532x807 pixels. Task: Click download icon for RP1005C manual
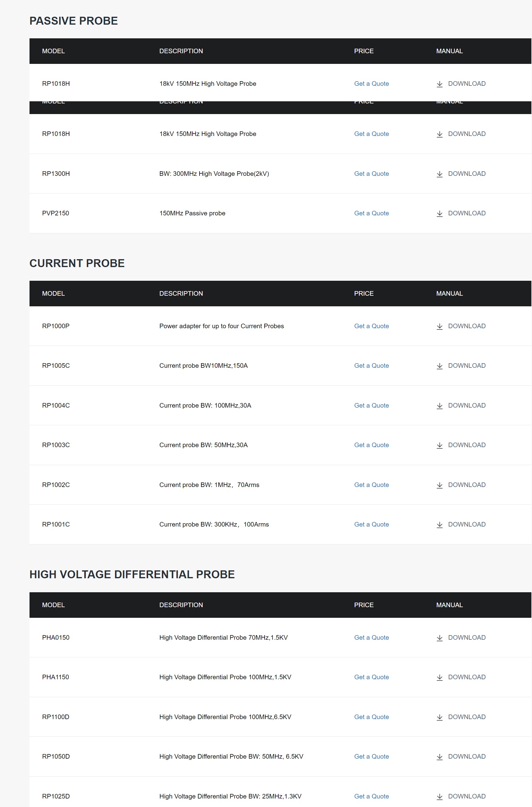coord(439,366)
